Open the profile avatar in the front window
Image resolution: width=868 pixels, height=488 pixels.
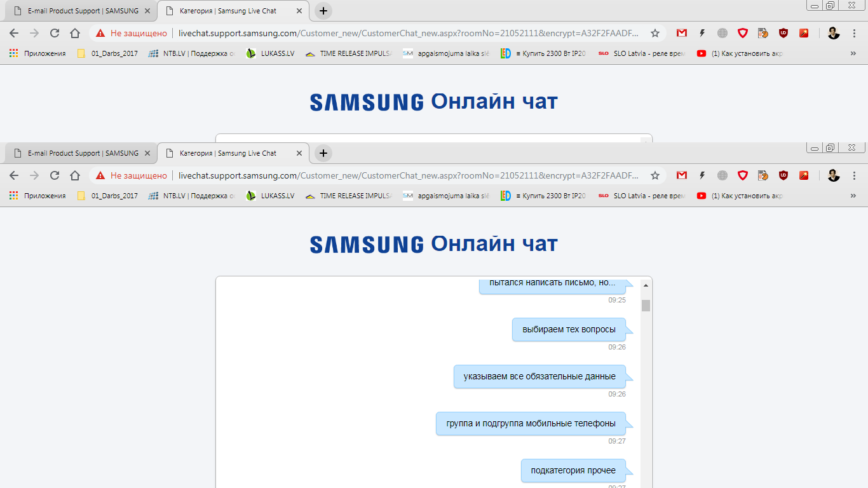pyautogui.click(x=834, y=175)
